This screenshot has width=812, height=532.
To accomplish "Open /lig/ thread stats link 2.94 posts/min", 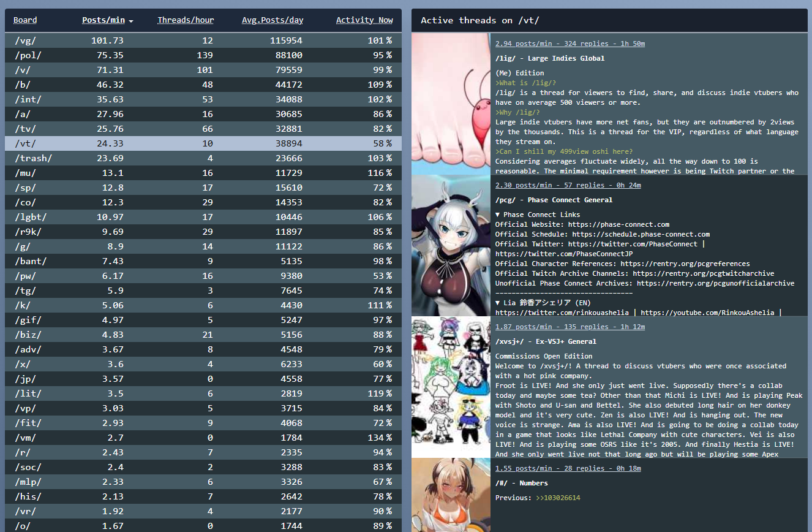I will tap(570, 44).
